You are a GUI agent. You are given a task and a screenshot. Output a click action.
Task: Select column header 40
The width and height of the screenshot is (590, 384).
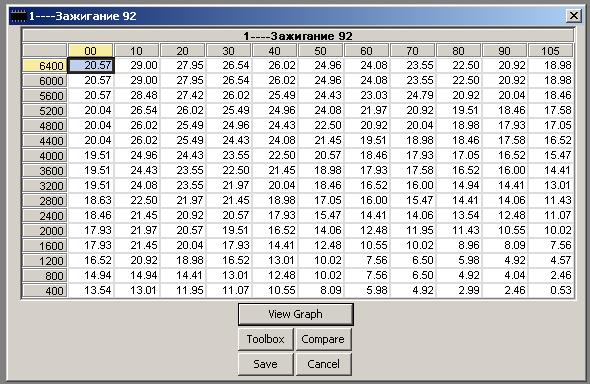(274, 50)
